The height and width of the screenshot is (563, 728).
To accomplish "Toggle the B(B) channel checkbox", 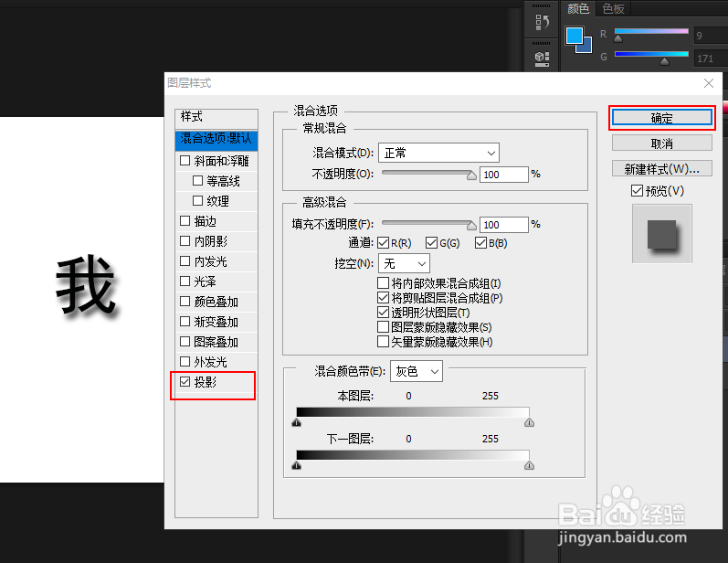I will (x=480, y=242).
